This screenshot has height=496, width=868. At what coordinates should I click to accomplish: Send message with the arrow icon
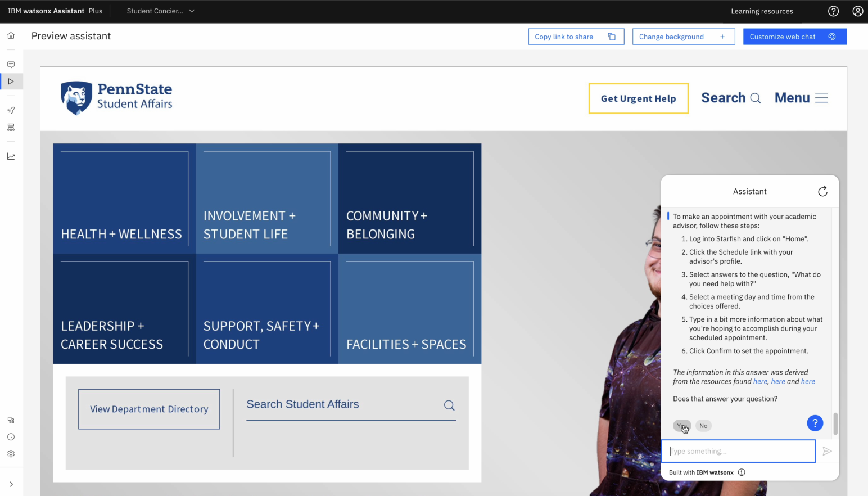tap(827, 451)
